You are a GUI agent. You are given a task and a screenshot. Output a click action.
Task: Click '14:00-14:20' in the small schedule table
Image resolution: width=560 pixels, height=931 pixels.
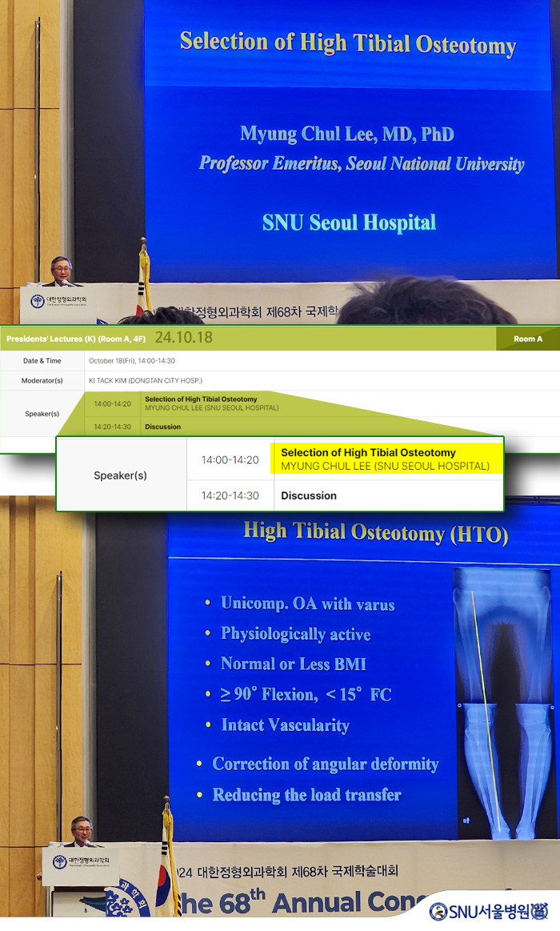[x=112, y=403]
